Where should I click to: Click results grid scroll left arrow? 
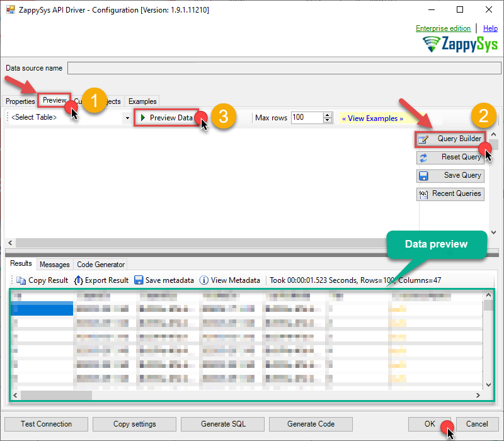coord(15,395)
